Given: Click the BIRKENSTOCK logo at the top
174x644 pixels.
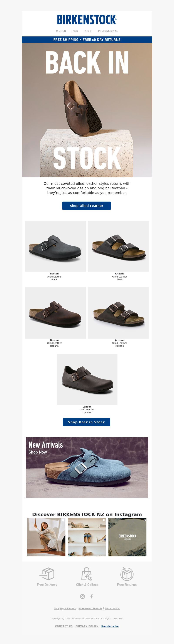Looking at the screenshot, I should (x=87, y=20).
